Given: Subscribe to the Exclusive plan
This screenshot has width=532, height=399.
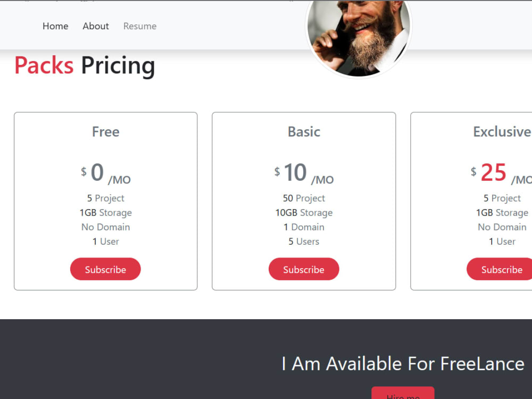Looking at the screenshot, I should click(x=499, y=269).
